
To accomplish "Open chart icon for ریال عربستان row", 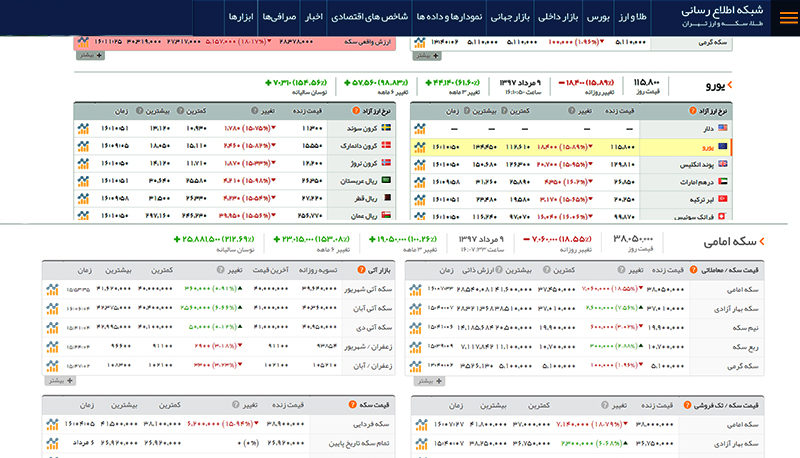I will pyautogui.click(x=83, y=181).
